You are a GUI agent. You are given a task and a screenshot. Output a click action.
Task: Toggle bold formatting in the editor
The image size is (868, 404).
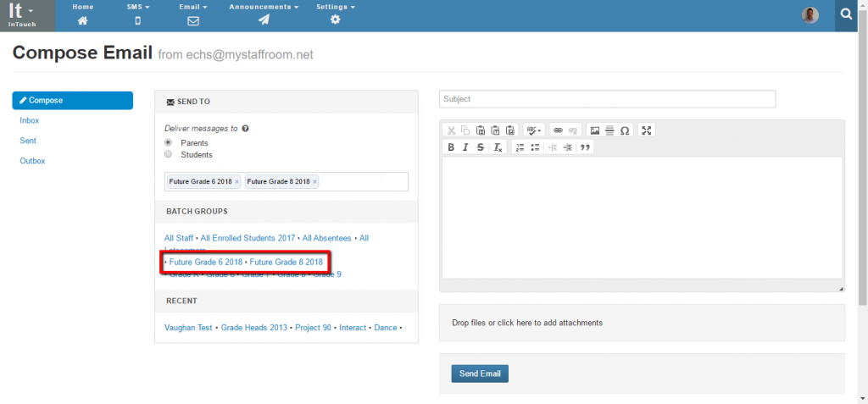point(451,147)
